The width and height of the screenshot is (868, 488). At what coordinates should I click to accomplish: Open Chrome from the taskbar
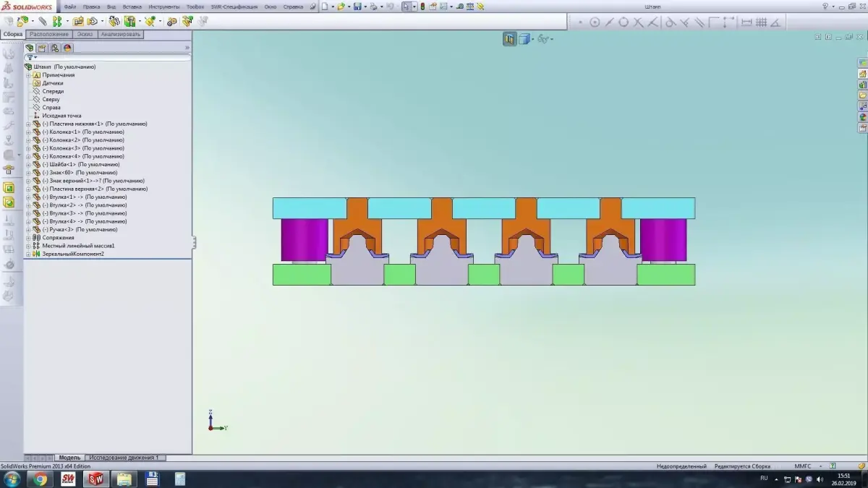tap(40, 479)
